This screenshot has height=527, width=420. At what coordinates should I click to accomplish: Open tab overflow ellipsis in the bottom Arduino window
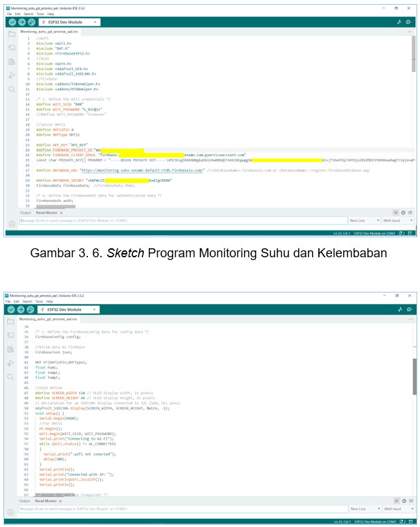tap(410, 319)
